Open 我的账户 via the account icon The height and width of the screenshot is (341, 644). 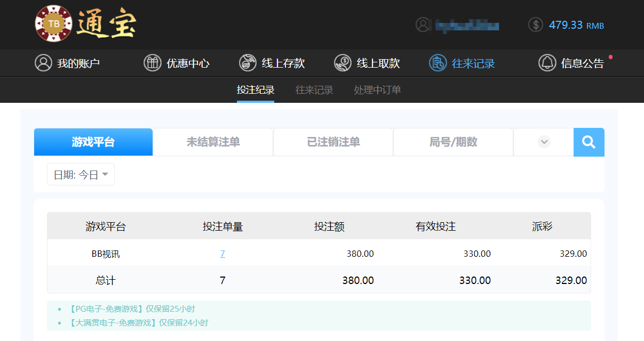point(43,63)
